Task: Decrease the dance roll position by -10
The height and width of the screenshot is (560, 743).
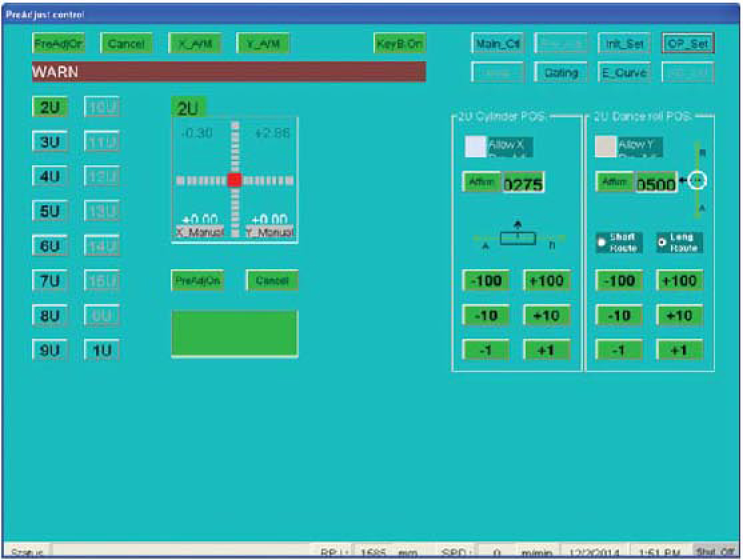Action: (x=619, y=315)
